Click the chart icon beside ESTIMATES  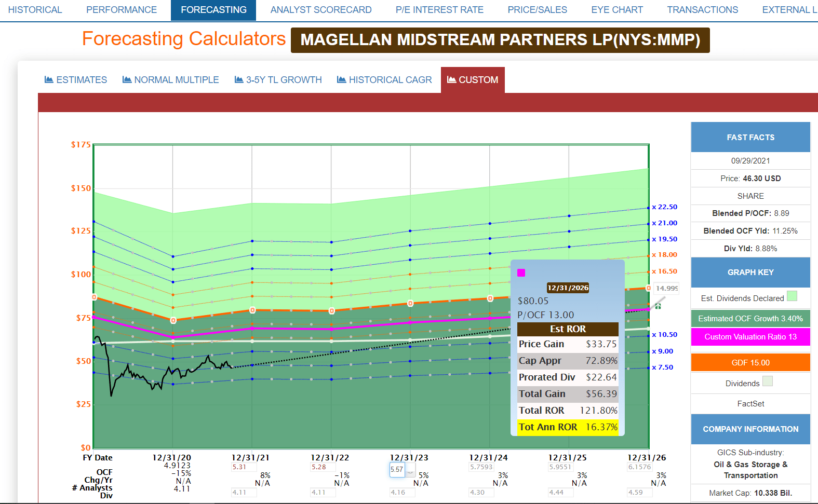pos(49,79)
